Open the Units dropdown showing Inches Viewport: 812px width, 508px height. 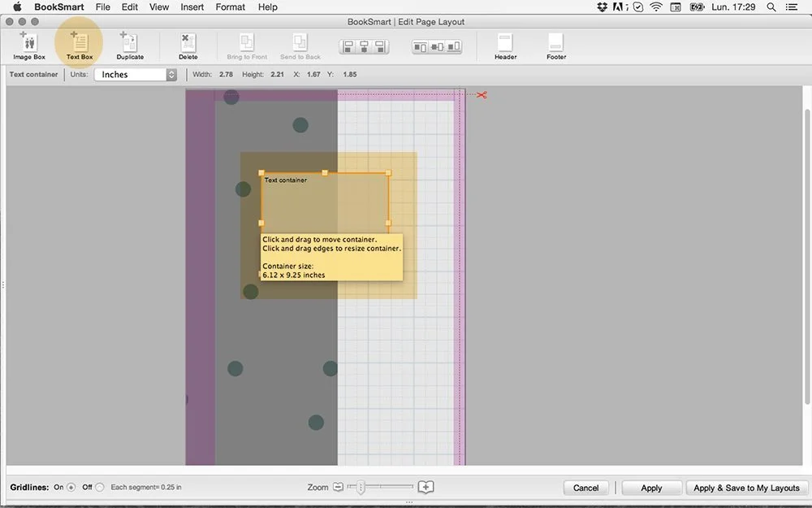pos(136,75)
